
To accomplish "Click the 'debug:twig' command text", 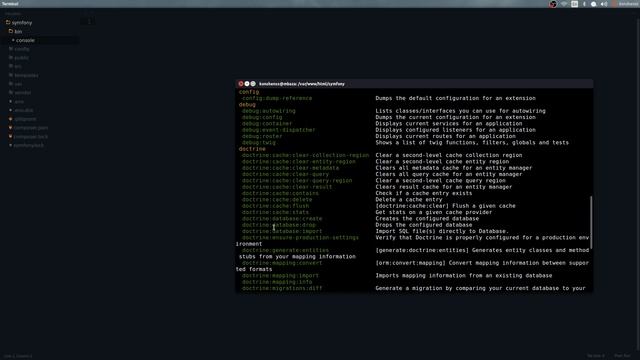I will 259,143.
